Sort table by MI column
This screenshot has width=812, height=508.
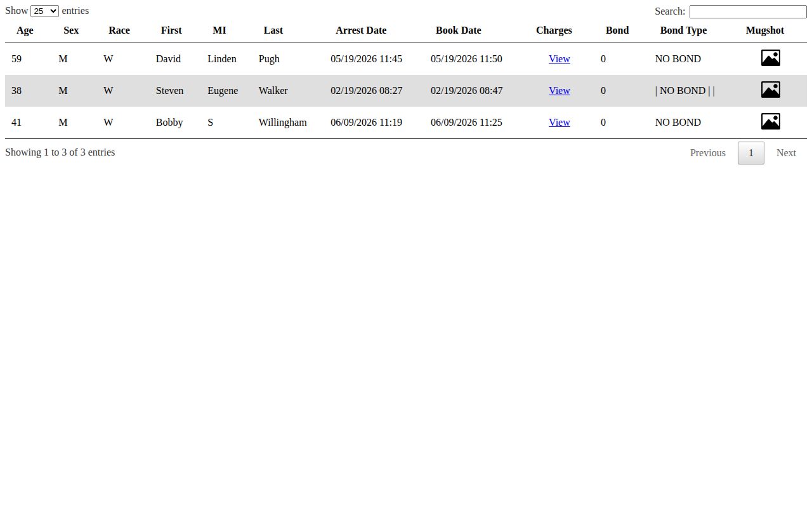tap(219, 30)
